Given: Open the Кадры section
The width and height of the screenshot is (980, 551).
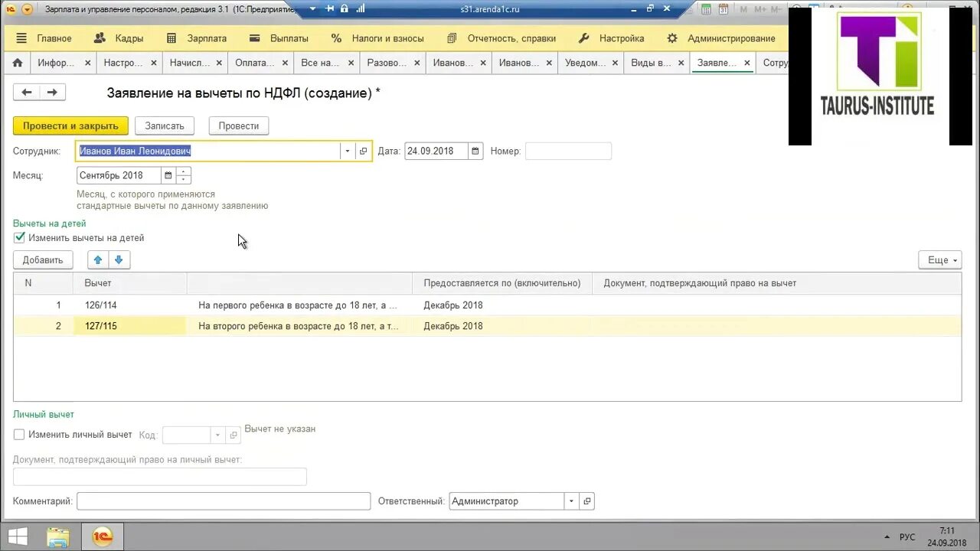Looking at the screenshot, I should (x=118, y=38).
